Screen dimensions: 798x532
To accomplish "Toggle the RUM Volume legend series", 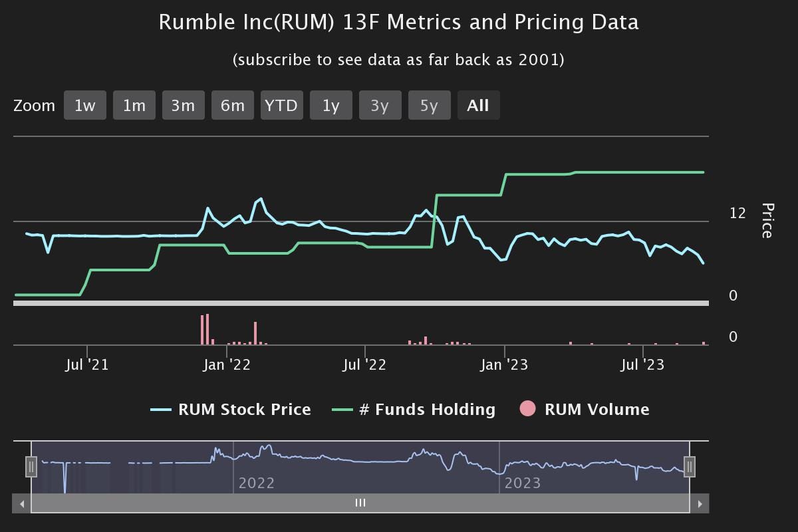I will pos(585,410).
